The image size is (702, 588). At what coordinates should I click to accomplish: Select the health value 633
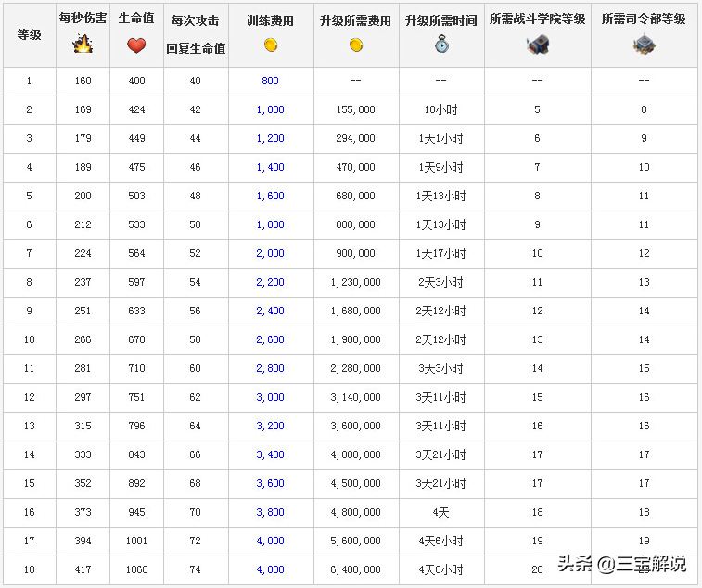pos(136,311)
